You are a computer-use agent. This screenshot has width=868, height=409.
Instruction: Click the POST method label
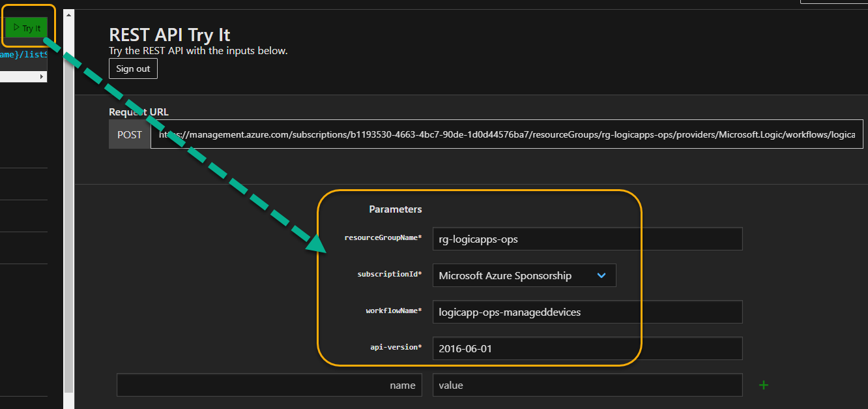[x=129, y=134]
